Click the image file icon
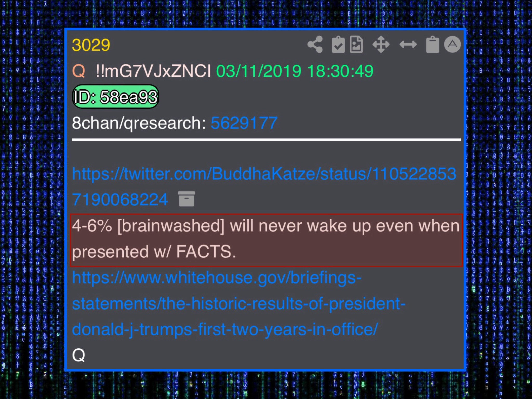Image resolution: width=532 pixels, height=399 pixels. tap(356, 44)
